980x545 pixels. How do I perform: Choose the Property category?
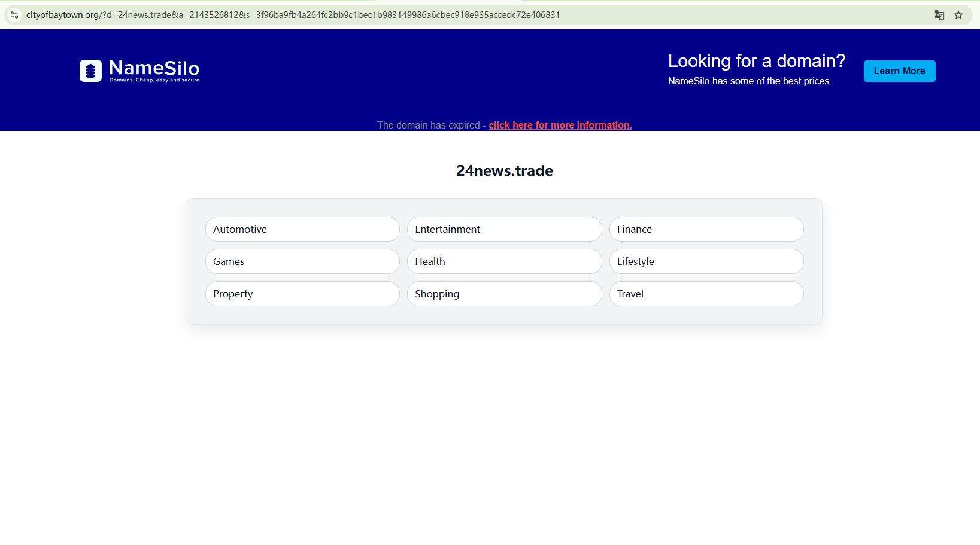pyautogui.click(x=302, y=294)
